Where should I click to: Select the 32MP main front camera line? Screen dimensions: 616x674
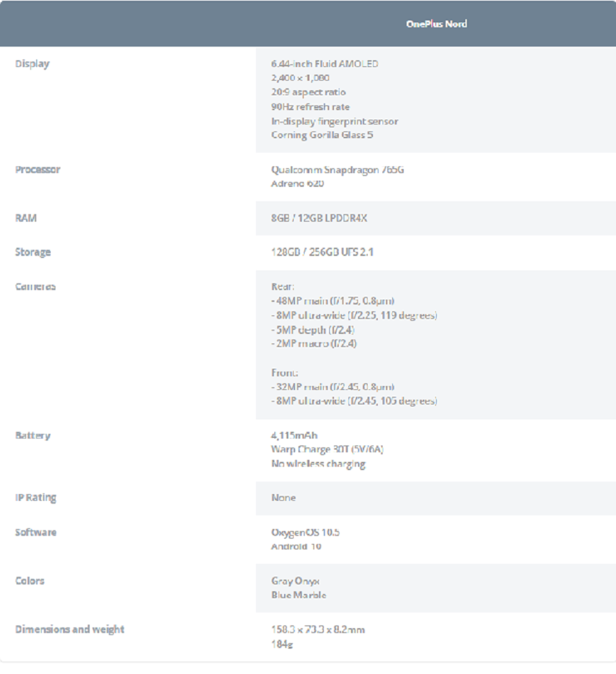pyautogui.click(x=333, y=387)
